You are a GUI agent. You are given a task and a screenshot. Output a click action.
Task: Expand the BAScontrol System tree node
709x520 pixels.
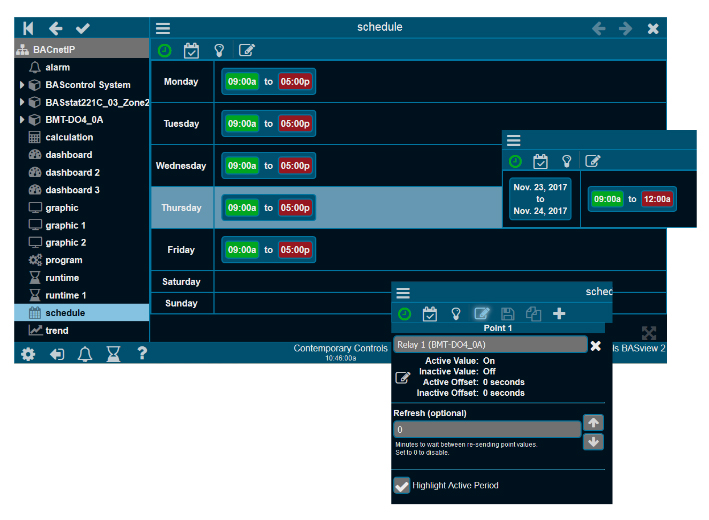coord(22,85)
